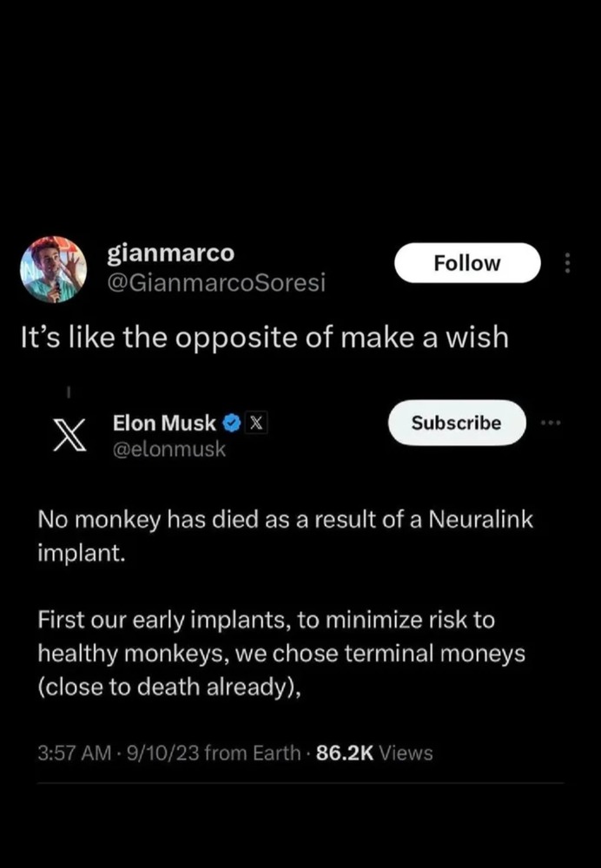Screen dimensions: 601x868
Task: Open the Elon Musk display name
Action: [164, 423]
